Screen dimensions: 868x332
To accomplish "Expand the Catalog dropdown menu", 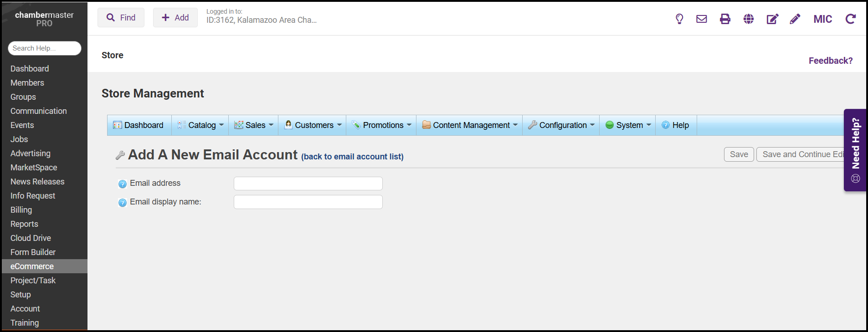I will [x=200, y=125].
